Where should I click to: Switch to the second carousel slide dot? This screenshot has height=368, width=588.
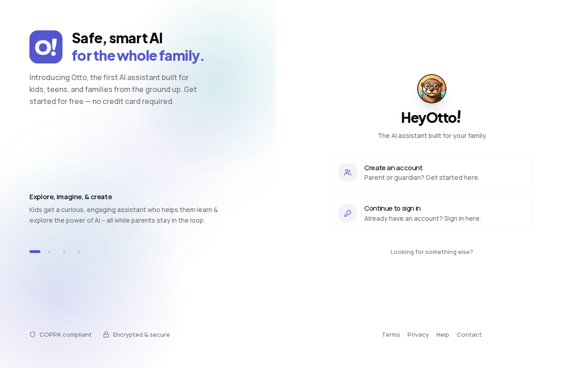point(50,252)
